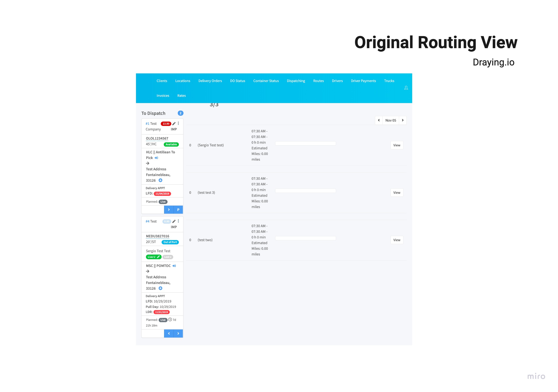Viewport: 558px width, 392px height.
Task: Click sign-in arrow beside Antillean To Pick
Action: 156,158
